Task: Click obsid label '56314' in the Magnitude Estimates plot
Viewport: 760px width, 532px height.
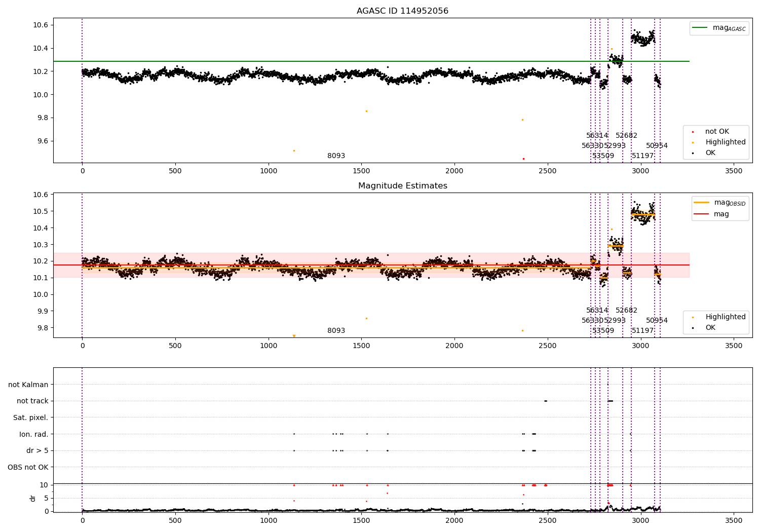Action: [597, 311]
